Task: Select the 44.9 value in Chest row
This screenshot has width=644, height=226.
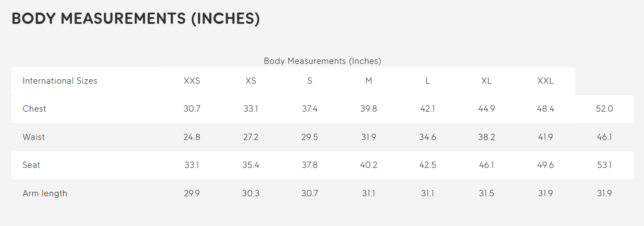Action: pyautogui.click(x=486, y=109)
